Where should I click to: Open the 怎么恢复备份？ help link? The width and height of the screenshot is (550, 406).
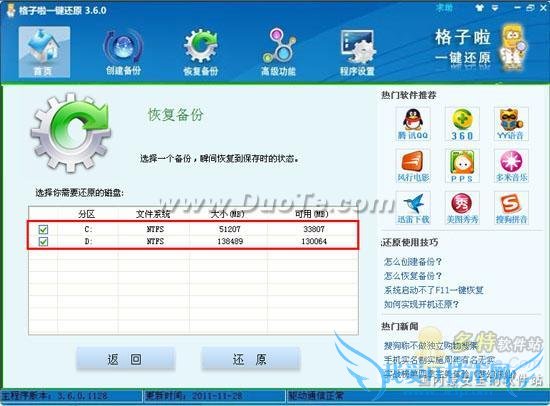click(x=412, y=276)
